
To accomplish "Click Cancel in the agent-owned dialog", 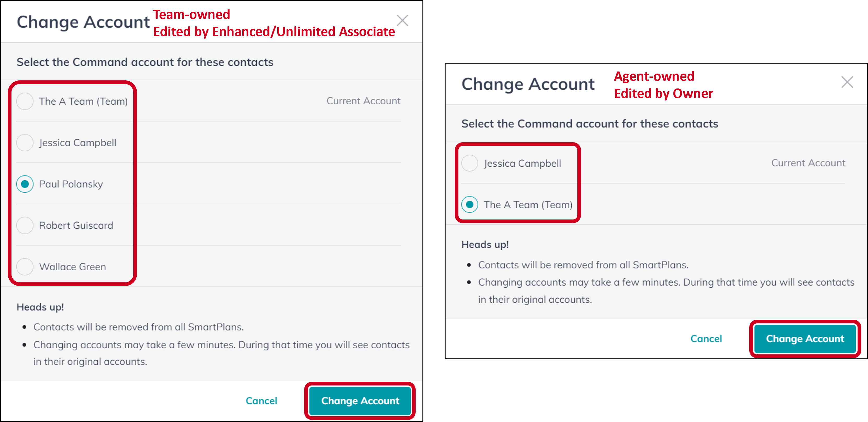I will (706, 339).
